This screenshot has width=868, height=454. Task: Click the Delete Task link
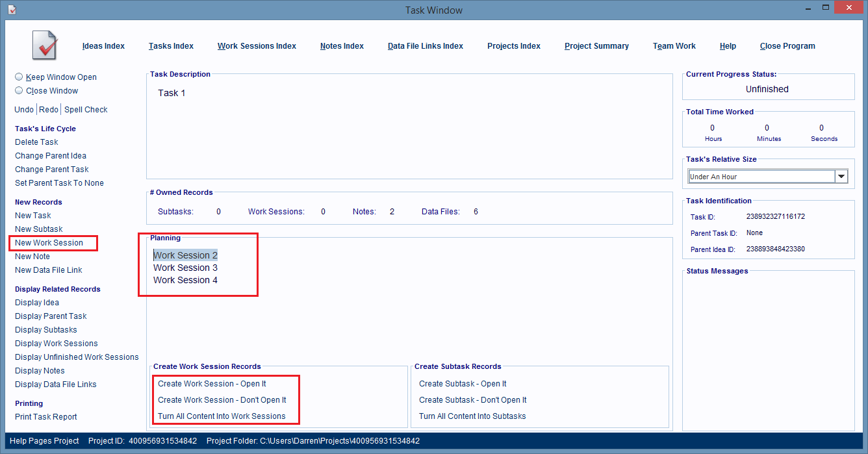click(36, 142)
